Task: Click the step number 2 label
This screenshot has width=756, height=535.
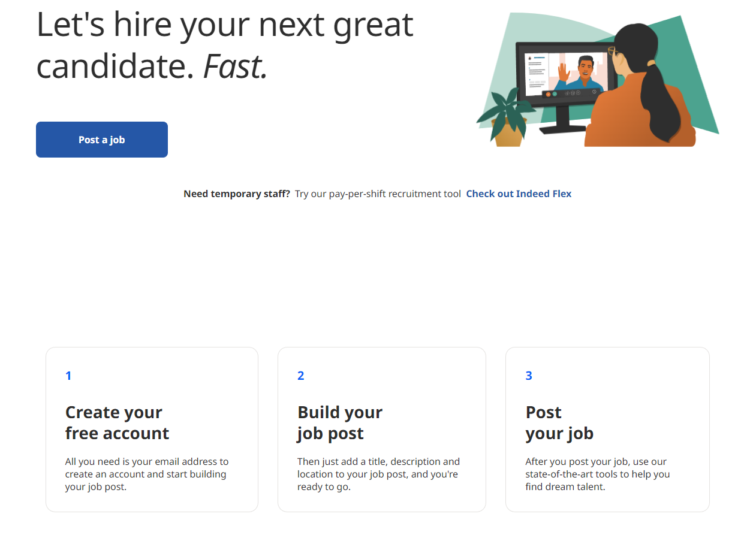Action: (301, 376)
